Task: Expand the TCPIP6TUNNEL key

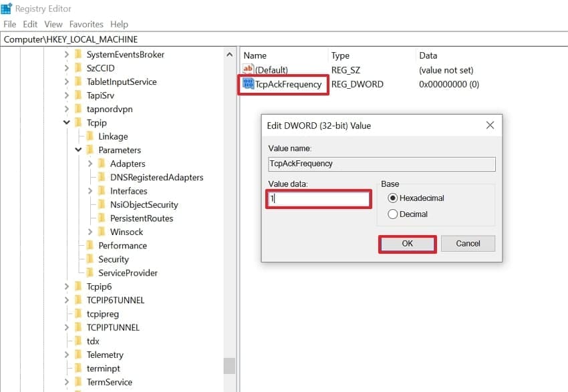Action: click(x=66, y=300)
